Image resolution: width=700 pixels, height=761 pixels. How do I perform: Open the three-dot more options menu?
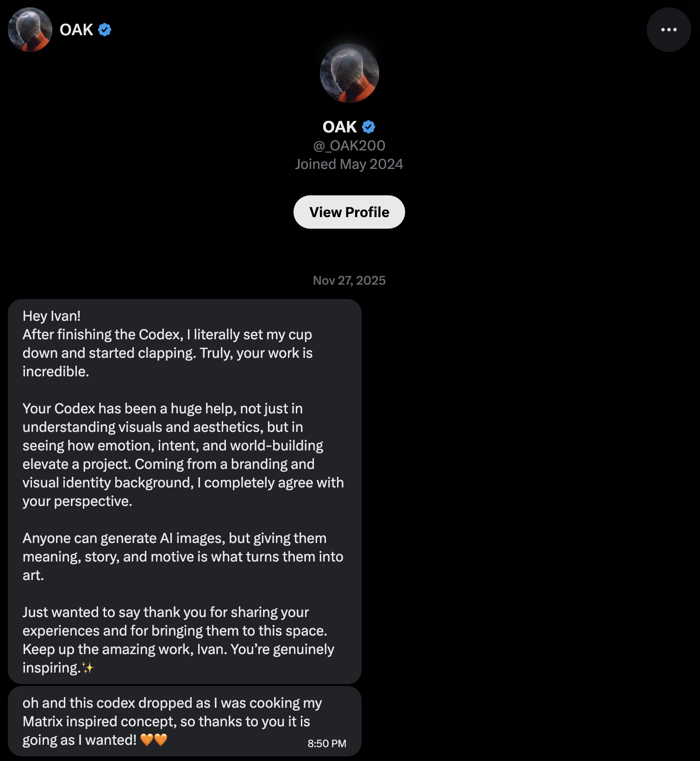click(669, 30)
